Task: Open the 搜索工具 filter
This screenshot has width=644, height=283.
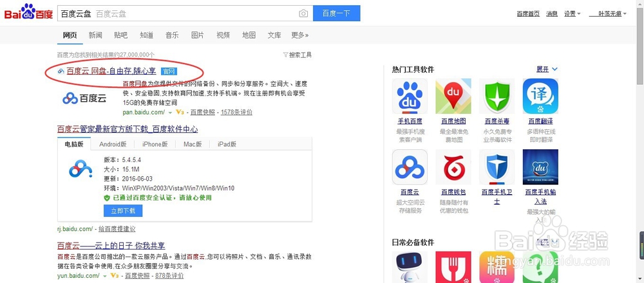Action: point(298,55)
